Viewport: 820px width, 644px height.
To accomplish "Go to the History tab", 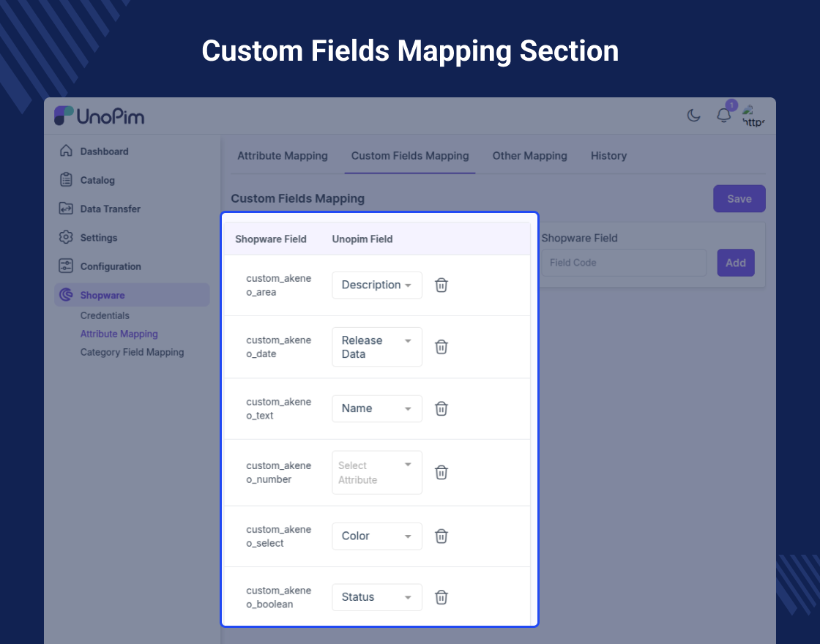I will tap(608, 156).
